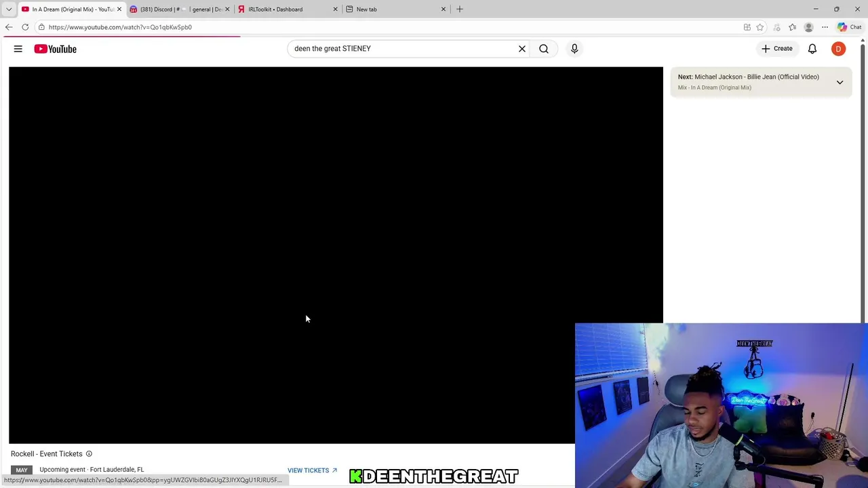868x488 pixels.
Task: Open the media control music icon
Action: tap(776, 27)
